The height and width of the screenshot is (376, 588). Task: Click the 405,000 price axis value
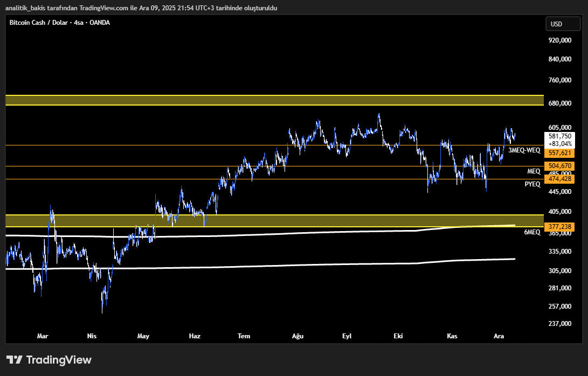pos(560,211)
